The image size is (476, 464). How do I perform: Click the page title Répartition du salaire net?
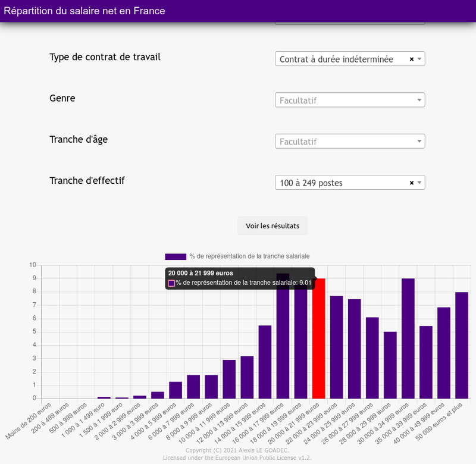(84, 11)
